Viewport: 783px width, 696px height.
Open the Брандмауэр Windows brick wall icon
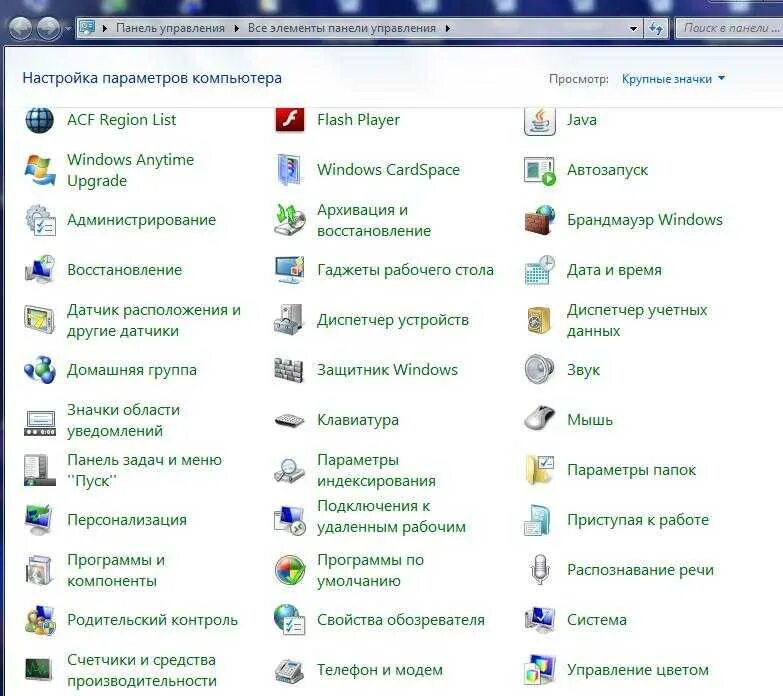tap(540, 220)
